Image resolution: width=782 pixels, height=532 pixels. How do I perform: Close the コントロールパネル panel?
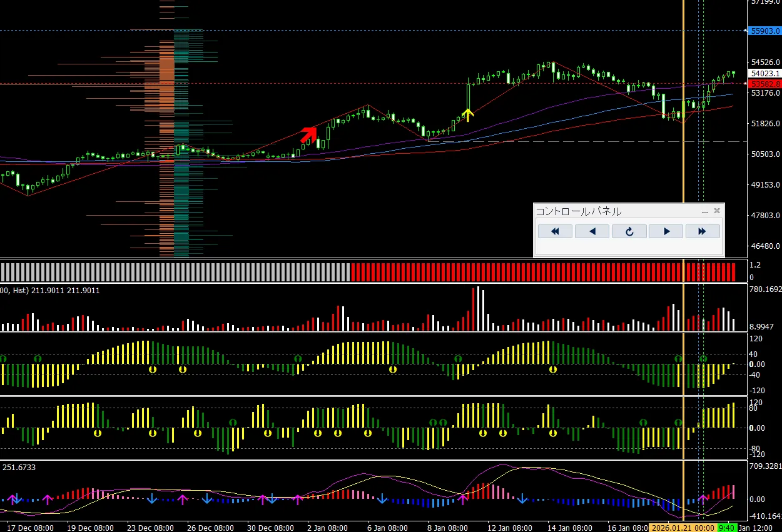pos(717,211)
